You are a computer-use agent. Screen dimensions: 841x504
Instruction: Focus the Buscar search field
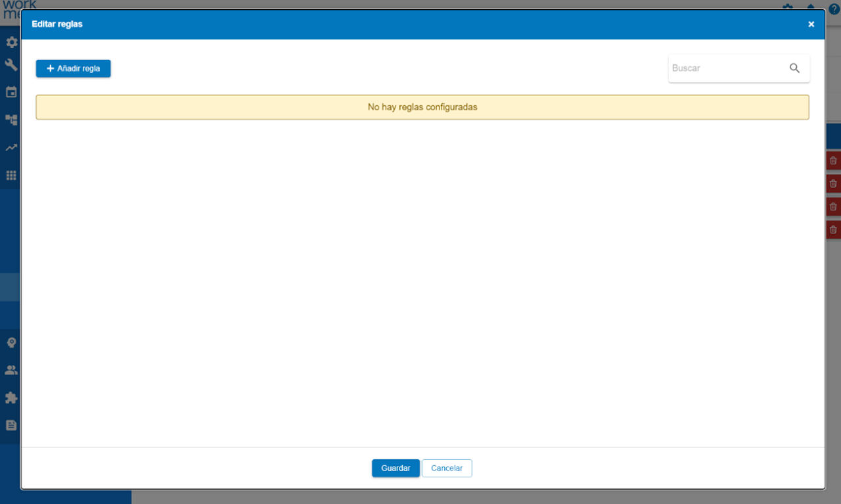click(x=726, y=68)
